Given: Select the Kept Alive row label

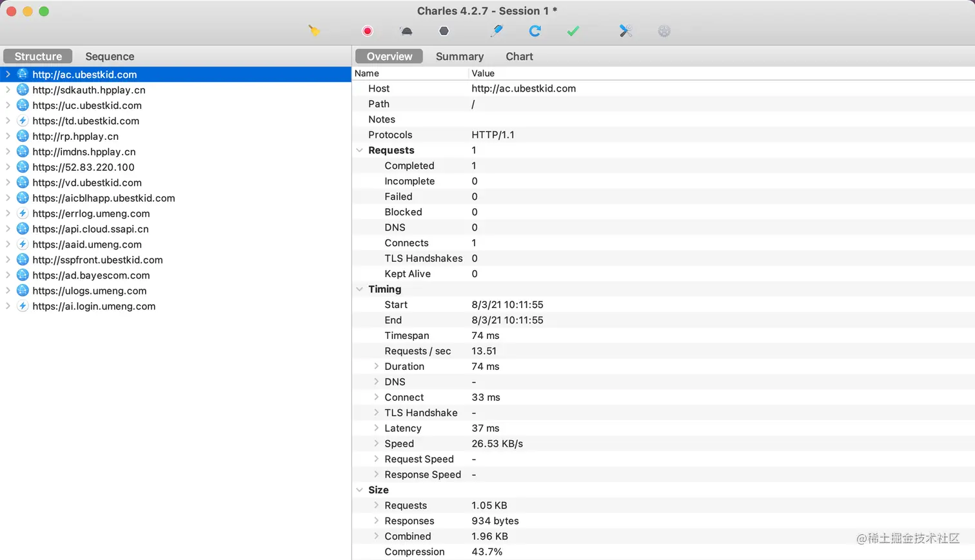Looking at the screenshot, I should (x=408, y=274).
